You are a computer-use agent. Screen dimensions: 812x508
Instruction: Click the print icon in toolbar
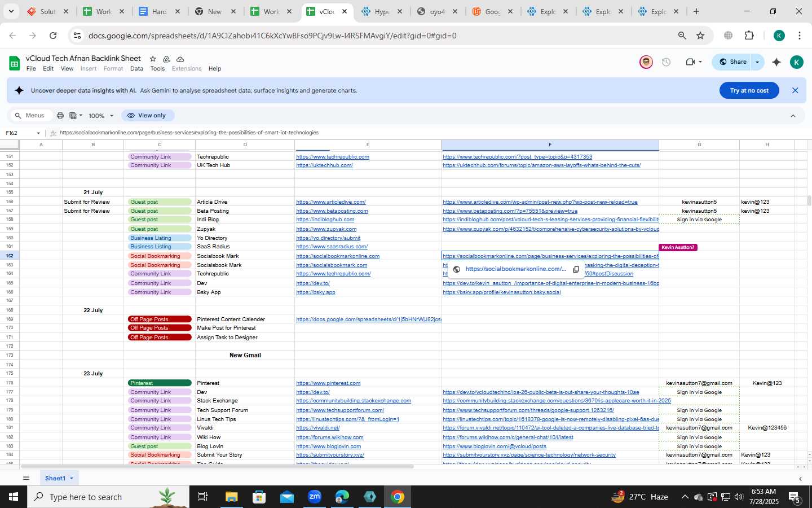tap(60, 116)
